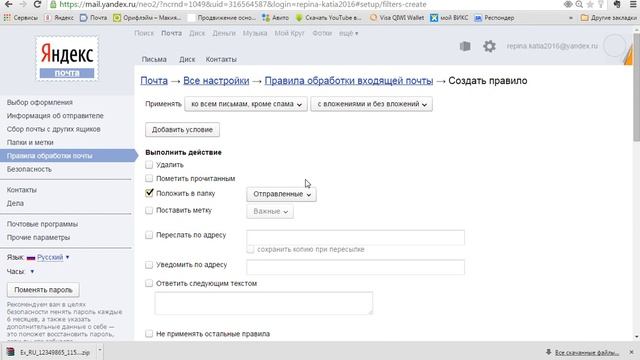Open Безопасность settings
The width and height of the screenshot is (640, 360).
(x=29, y=169)
